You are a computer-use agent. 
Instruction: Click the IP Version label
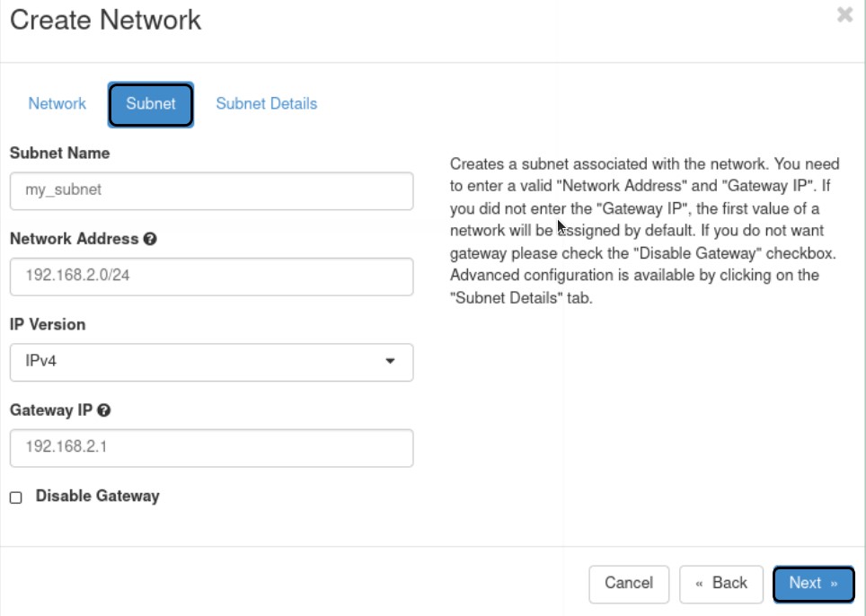[x=48, y=325]
